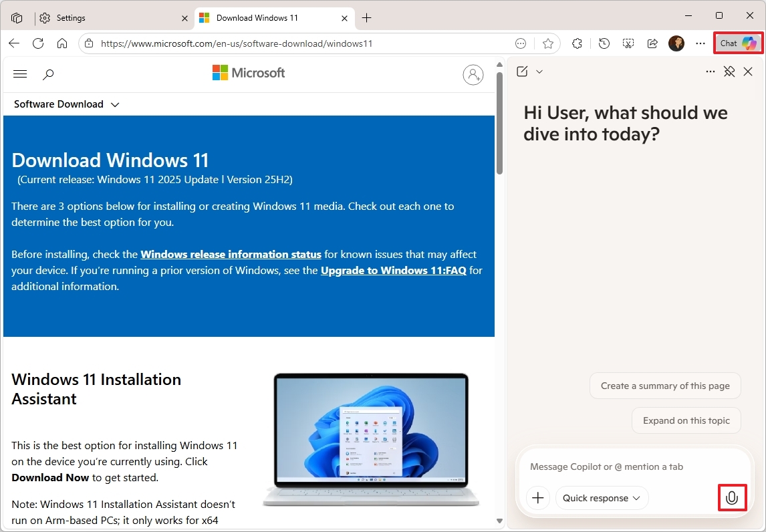Add an attachment with the plus icon
Viewport: 766px width, 532px height.
coord(537,498)
